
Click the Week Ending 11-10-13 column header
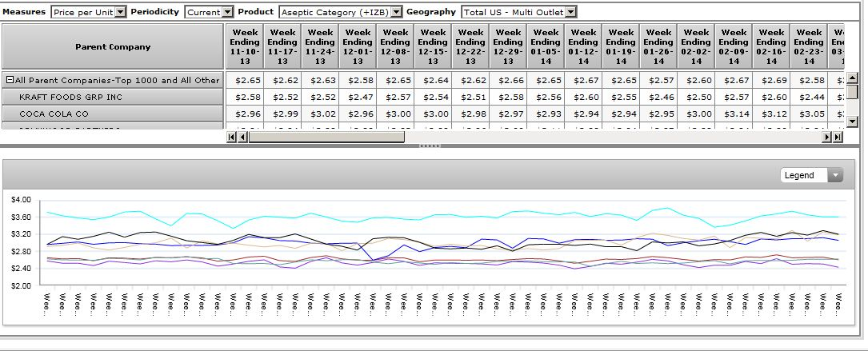click(x=245, y=46)
